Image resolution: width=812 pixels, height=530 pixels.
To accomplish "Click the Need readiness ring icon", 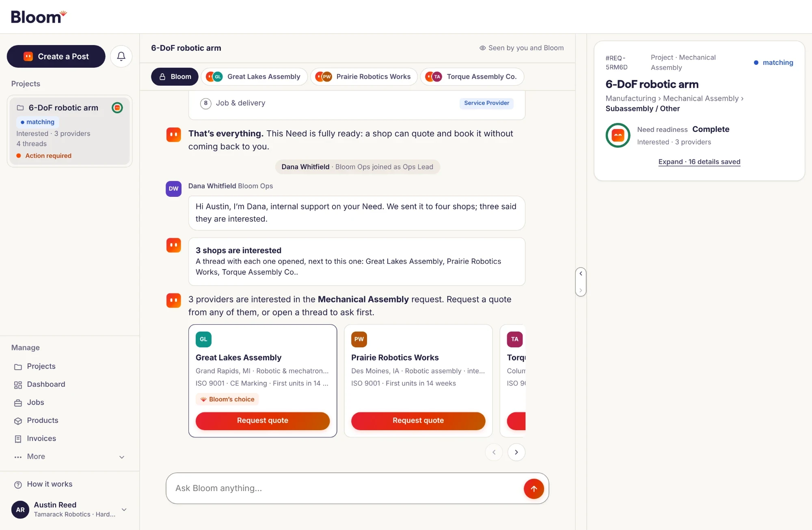I will click(x=618, y=135).
